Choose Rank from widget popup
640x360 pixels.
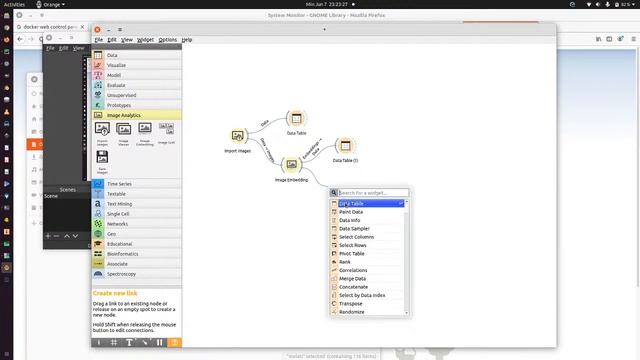pyautogui.click(x=367, y=262)
